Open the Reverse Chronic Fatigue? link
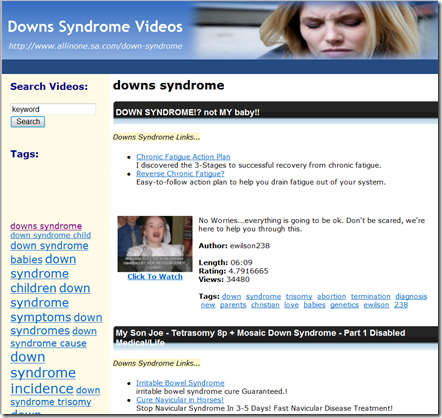Image resolution: width=442 pixels, height=418 pixels. point(180,174)
